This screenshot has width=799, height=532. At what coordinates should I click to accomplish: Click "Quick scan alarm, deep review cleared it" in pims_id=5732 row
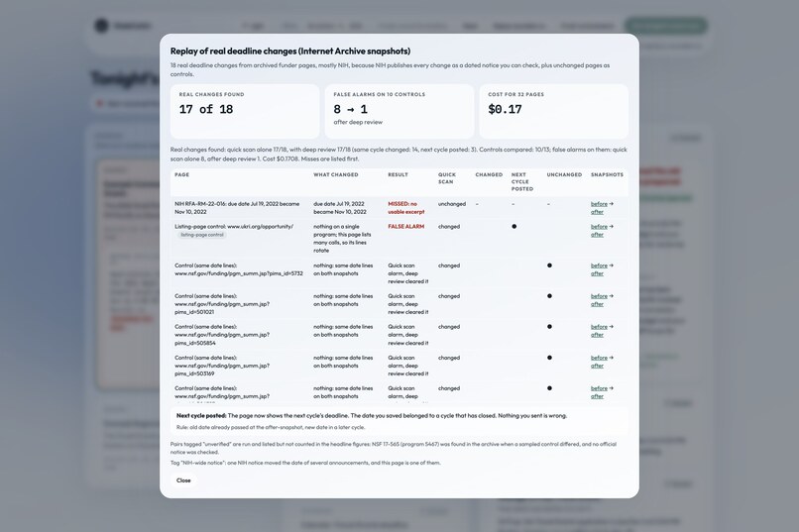[x=408, y=273]
